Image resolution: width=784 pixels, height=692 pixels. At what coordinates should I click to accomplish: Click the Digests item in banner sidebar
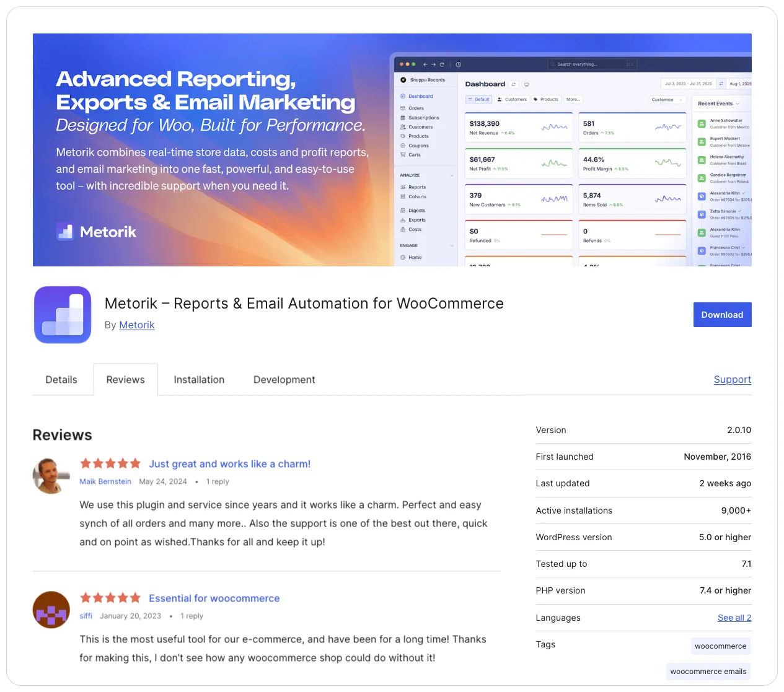(x=413, y=211)
